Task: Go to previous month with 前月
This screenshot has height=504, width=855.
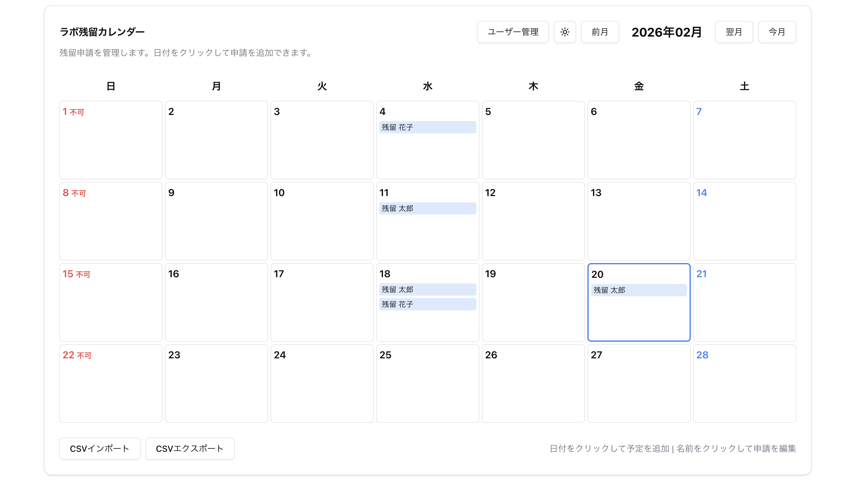Action: click(x=599, y=32)
